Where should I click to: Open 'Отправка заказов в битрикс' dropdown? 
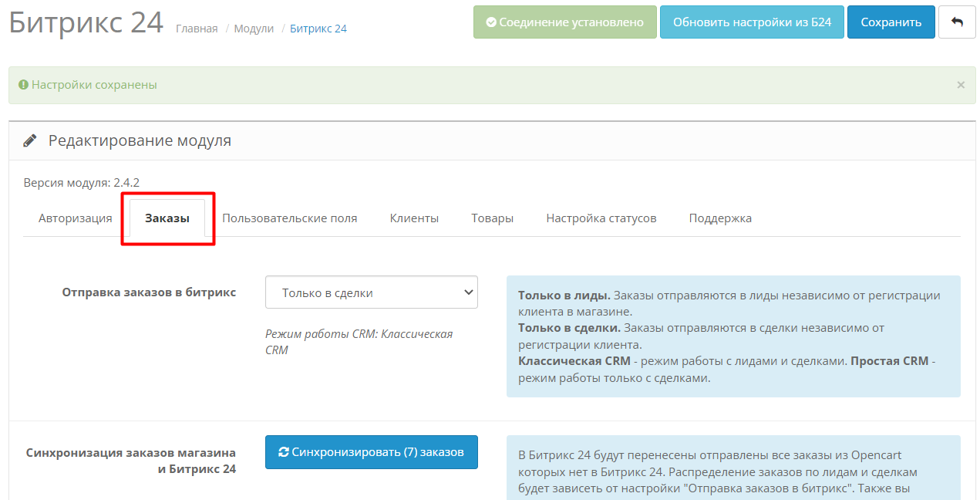(x=371, y=292)
